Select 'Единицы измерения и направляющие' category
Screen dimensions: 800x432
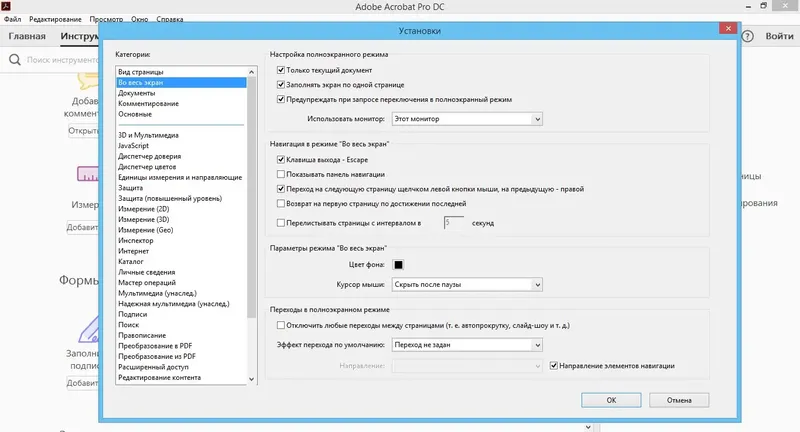(x=182, y=177)
